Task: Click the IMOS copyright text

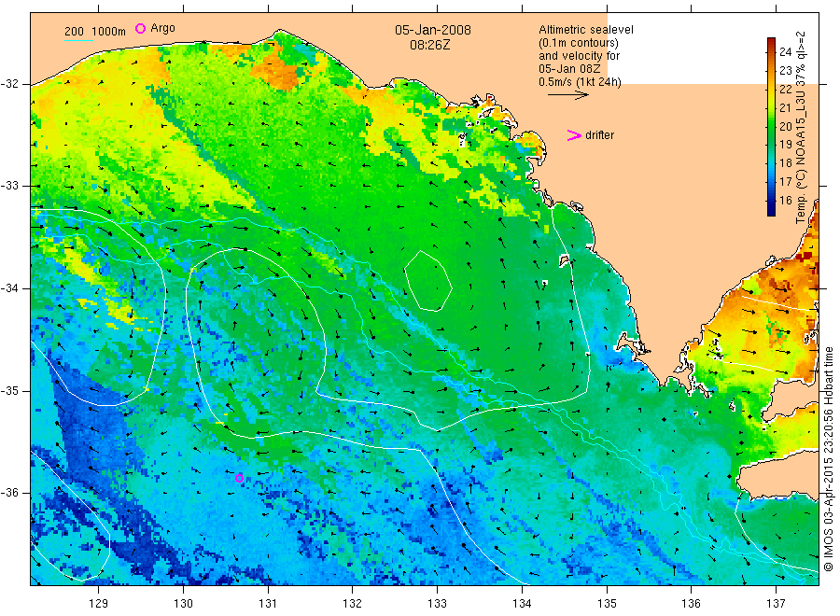Action: pos(829,459)
